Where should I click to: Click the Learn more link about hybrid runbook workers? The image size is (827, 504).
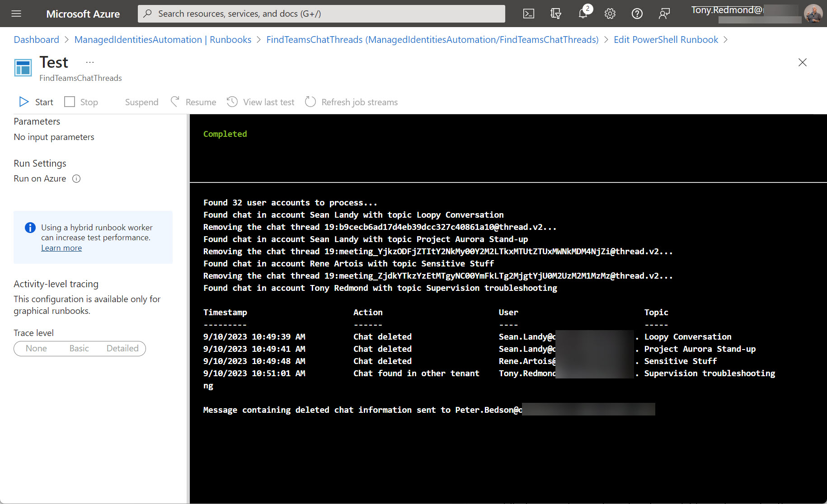[61, 247]
